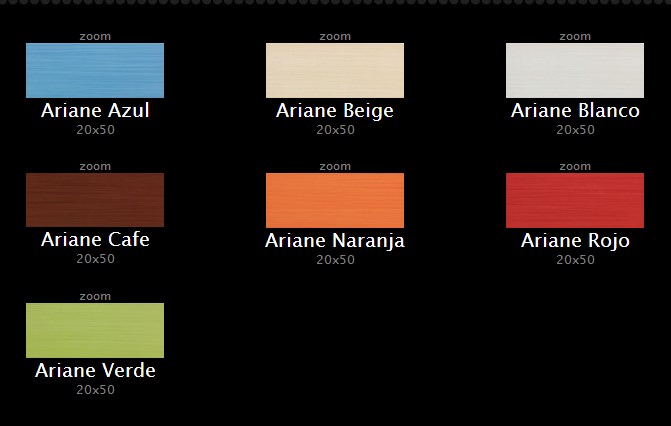The image size is (671, 426).
Task: Click the 20x50 size under Ariane Azul
Action: [x=95, y=130]
